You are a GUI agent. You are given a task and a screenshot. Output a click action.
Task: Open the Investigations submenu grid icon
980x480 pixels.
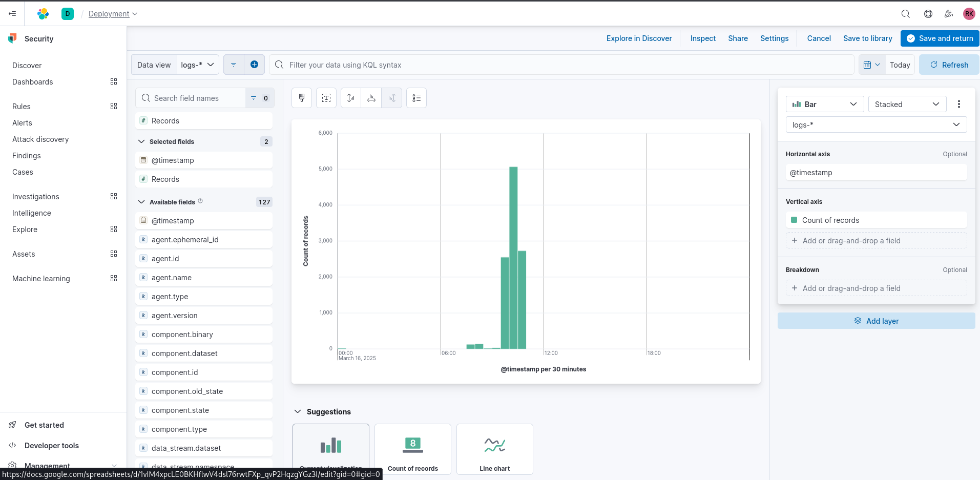pos(114,196)
